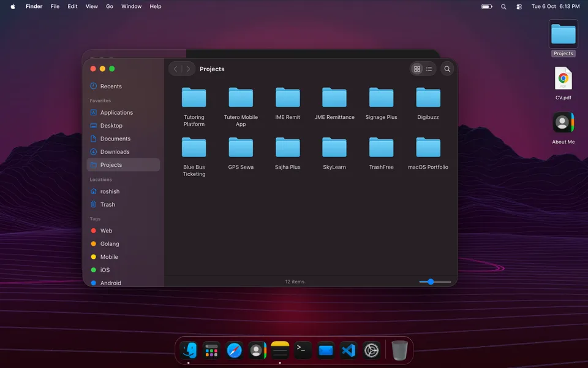Open the File menu
This screenshot has height=368, width=588.
(x=55, y=6)
